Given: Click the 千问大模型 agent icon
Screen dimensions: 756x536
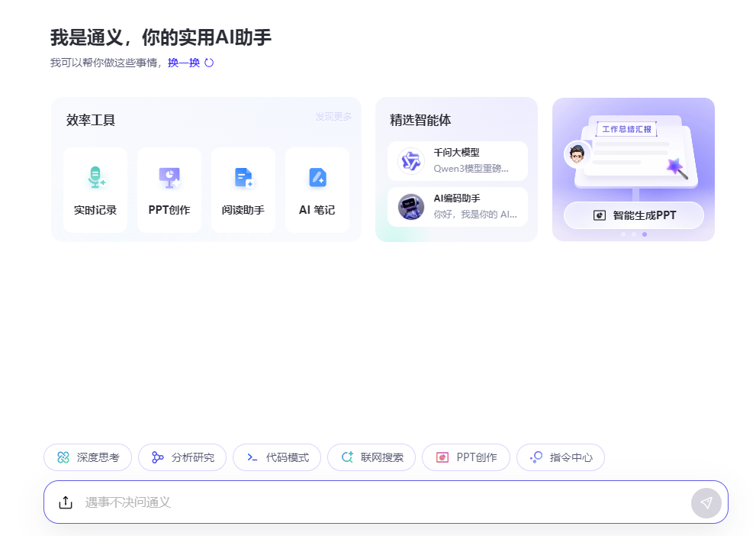Looking at the screenshot, I should 410,161.
